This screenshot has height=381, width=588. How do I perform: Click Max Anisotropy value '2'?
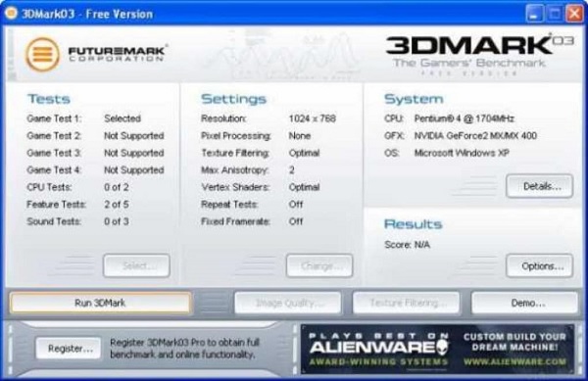292,170
